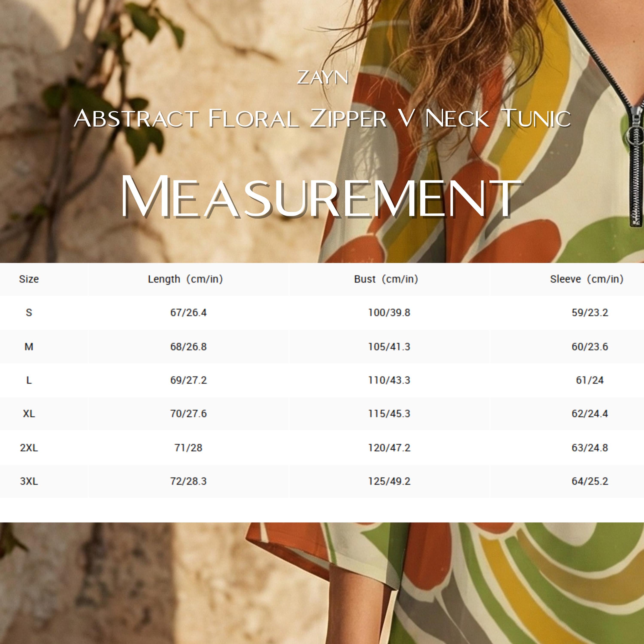Click the 61/24 sleeve value
The height and width of the screenshot is (644, 644).
pos(590,380)
